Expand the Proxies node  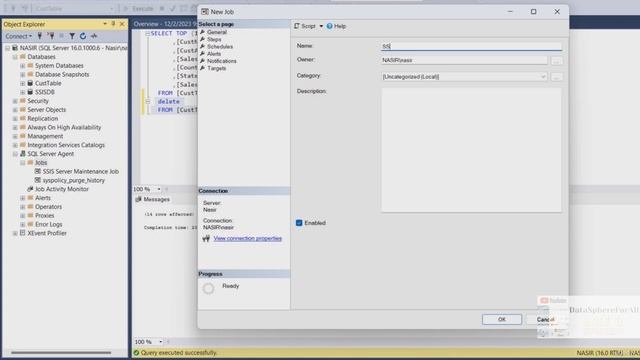point(23,216)
